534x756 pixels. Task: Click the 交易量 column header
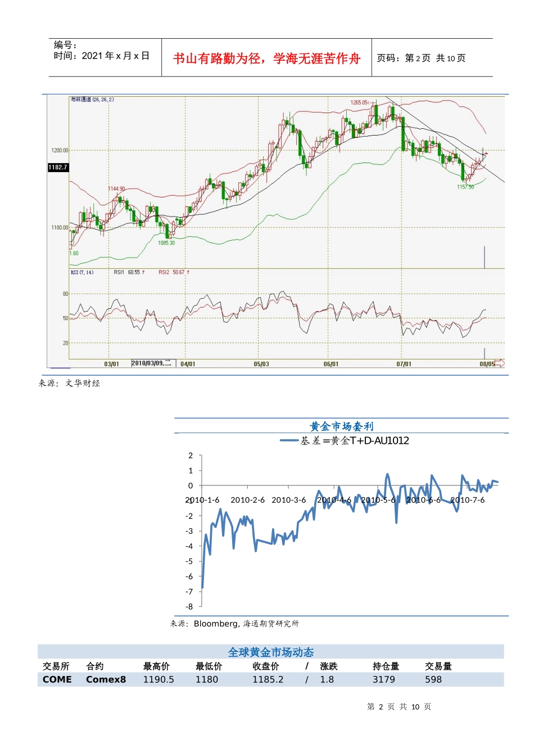point(438,666)
